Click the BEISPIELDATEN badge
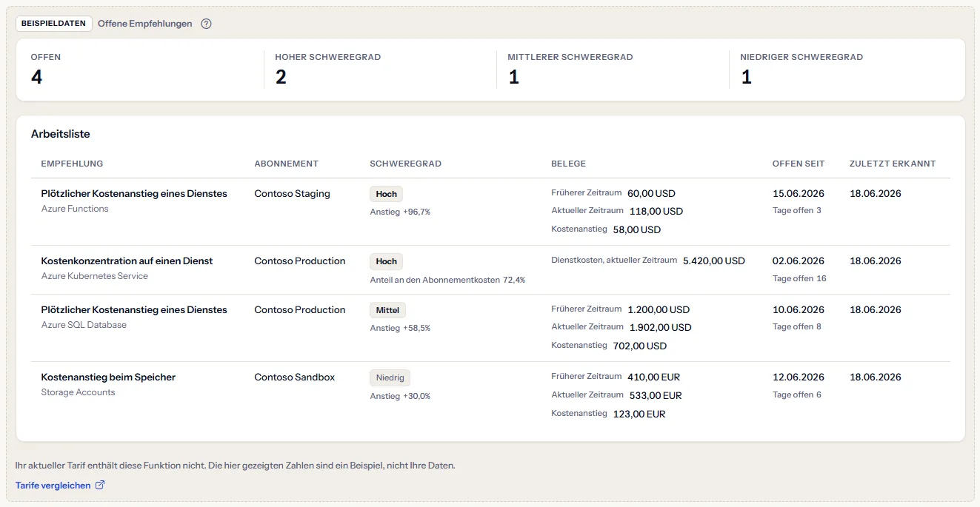 [54, 24]
